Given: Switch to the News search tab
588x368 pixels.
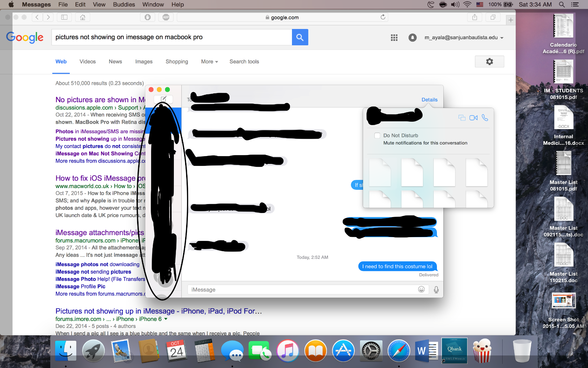Looking at the screenshot, I should coord(115,62).
